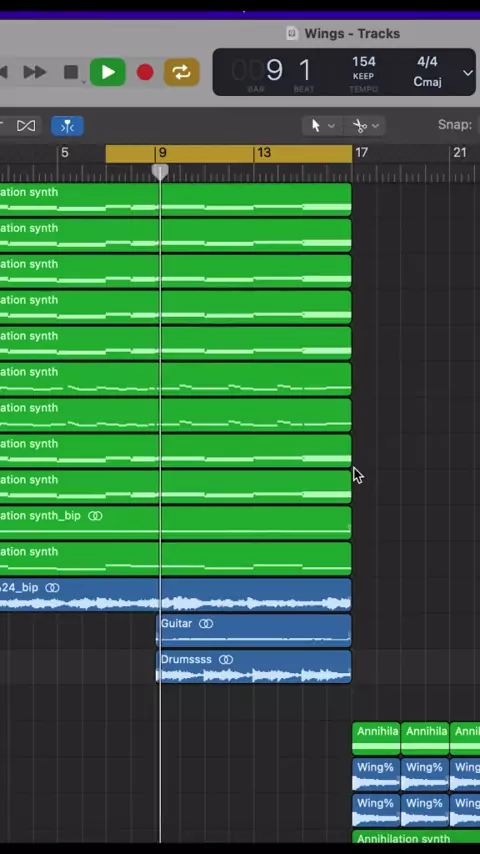This screenshot has height=854, width=480.
Task: Click loop icon on Guitar region
Action: click(206, 624)
